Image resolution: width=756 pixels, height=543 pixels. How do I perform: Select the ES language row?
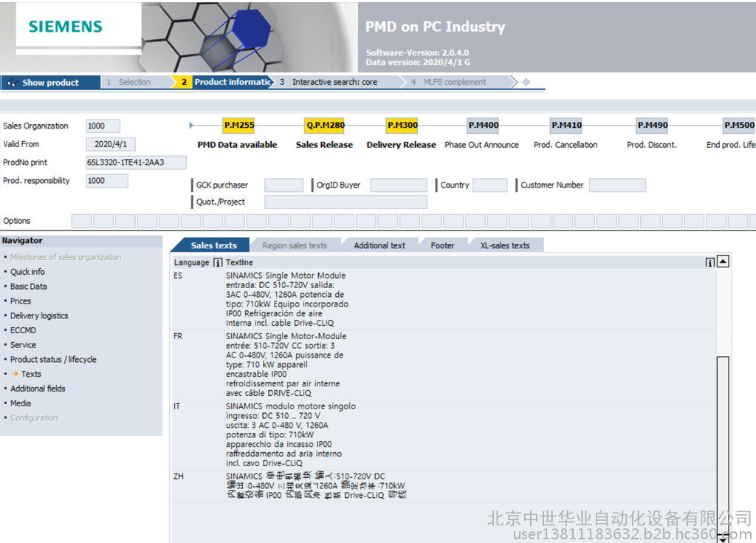(444, 299)
